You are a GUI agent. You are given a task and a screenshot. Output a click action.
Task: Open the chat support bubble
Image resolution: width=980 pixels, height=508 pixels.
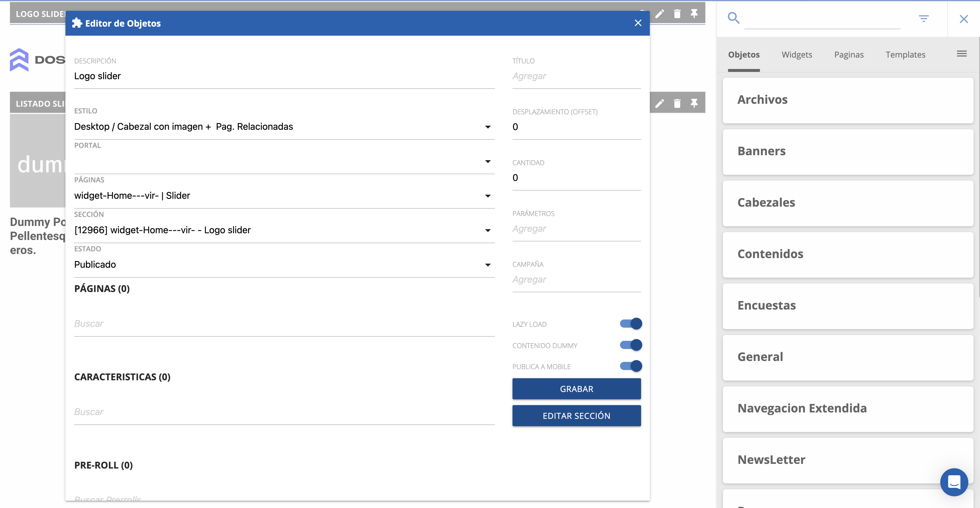[954, 482]
